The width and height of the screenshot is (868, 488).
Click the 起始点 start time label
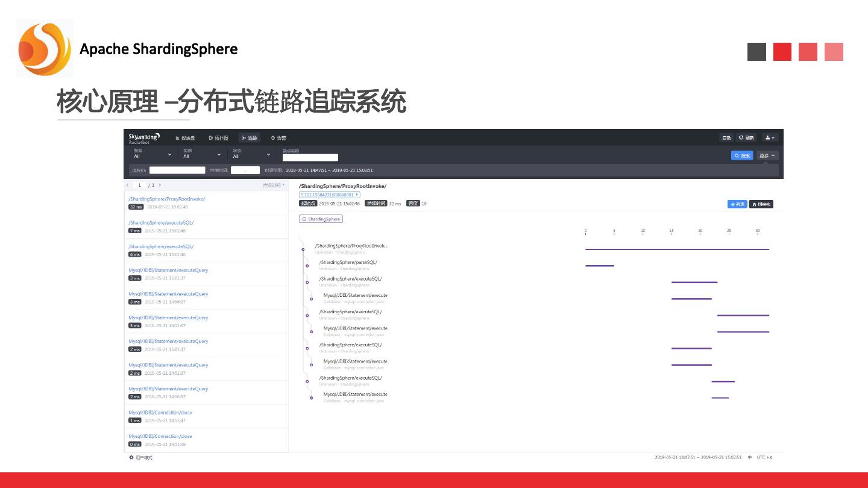coord(308,204)
